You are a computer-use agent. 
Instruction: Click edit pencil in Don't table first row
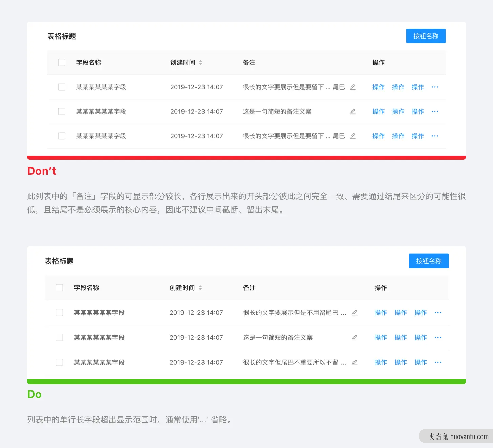click(x=352, y=87)
